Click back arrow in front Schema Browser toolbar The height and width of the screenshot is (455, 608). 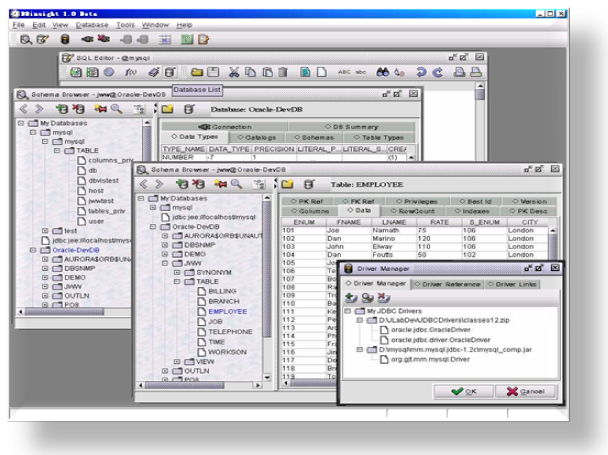143,184
